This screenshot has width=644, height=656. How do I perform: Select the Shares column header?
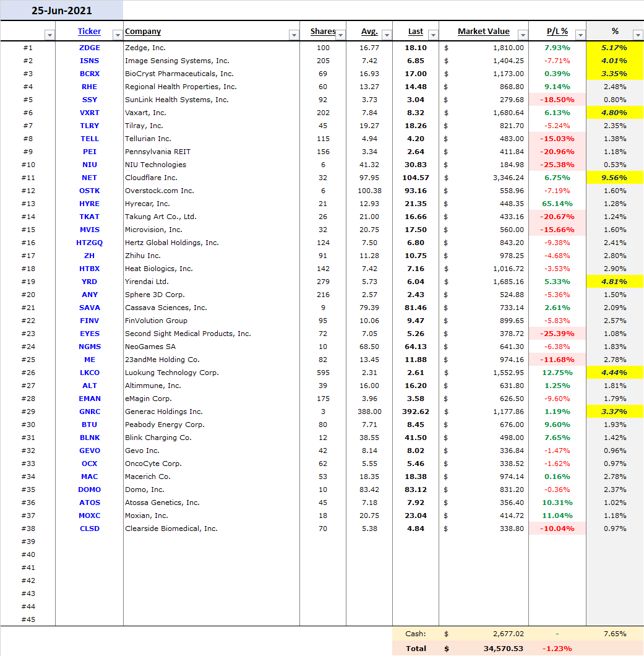click(x=323, y=32)
